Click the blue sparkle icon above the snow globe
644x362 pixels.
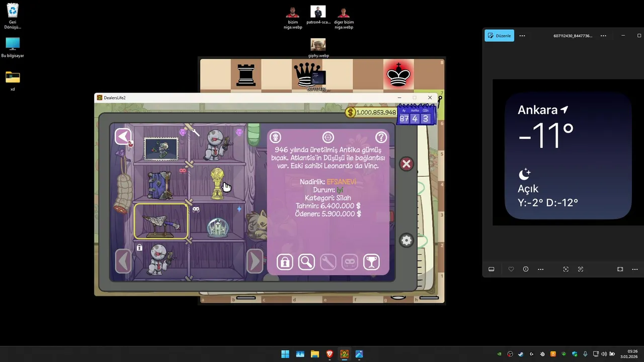[x=239, y=209]
